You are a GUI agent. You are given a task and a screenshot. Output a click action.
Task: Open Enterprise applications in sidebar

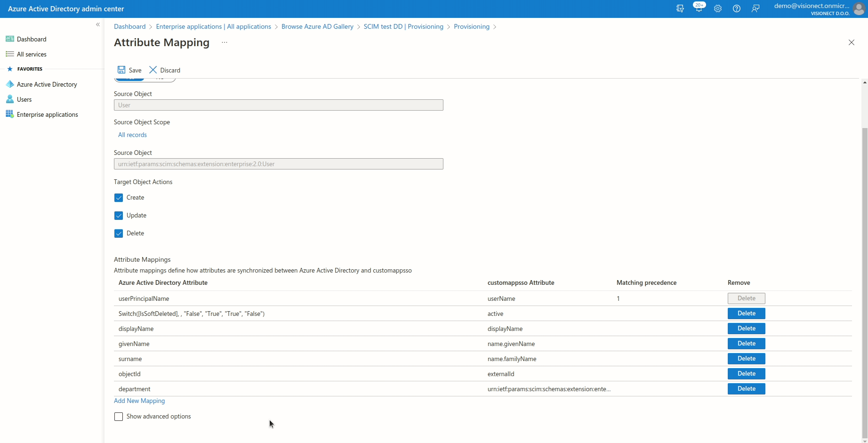click(47, 114)
